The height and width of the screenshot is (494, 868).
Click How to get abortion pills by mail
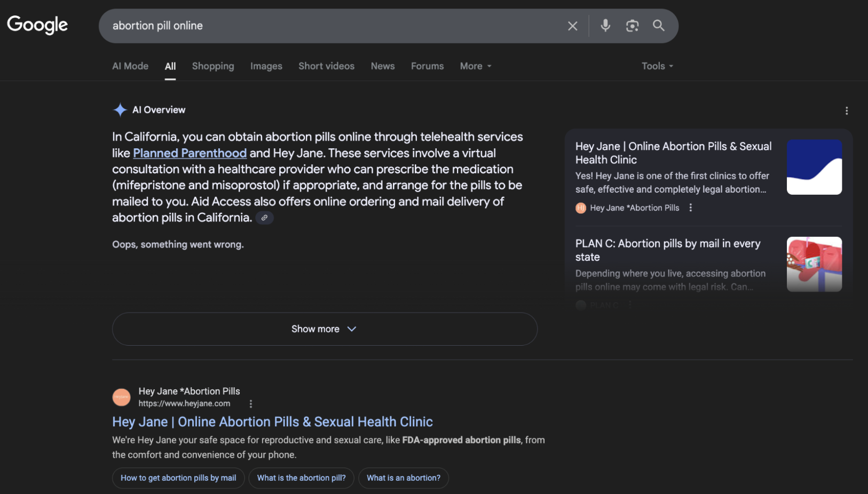pyautogui.click(x=178, y=478)
